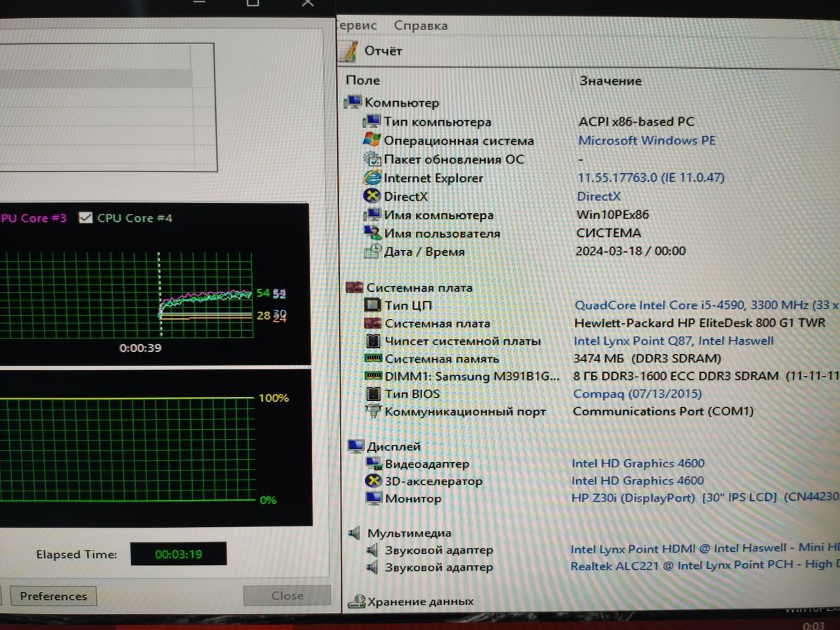Open the Intel Lynx Point Q87 chipset link
Viewport: 840px width, 630px height.
tap(673, 341)
